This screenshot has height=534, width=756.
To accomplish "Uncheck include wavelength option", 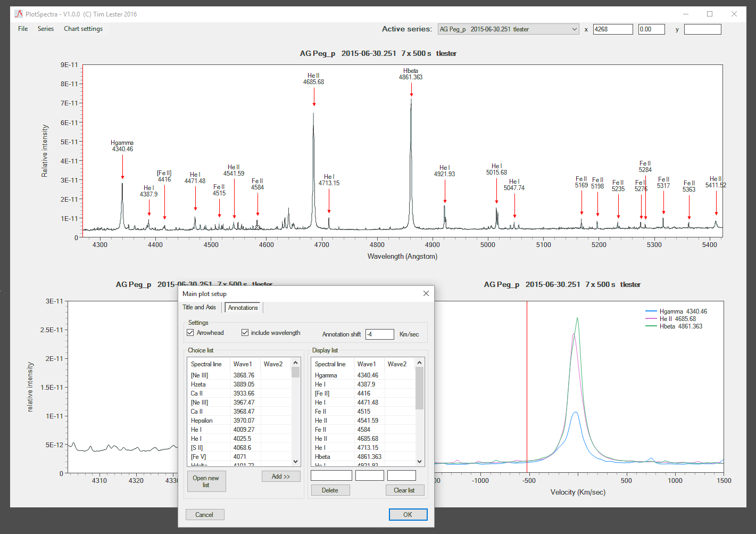I will [x=245, y=333].
